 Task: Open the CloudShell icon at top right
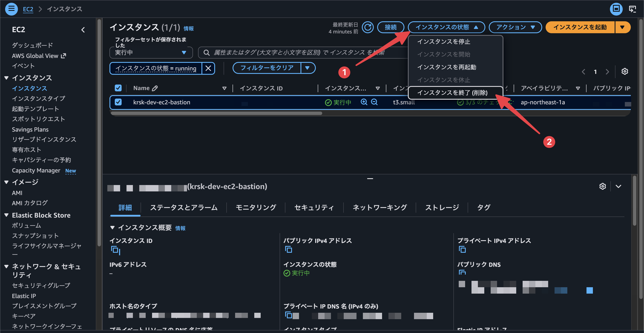tap(632, 9)
